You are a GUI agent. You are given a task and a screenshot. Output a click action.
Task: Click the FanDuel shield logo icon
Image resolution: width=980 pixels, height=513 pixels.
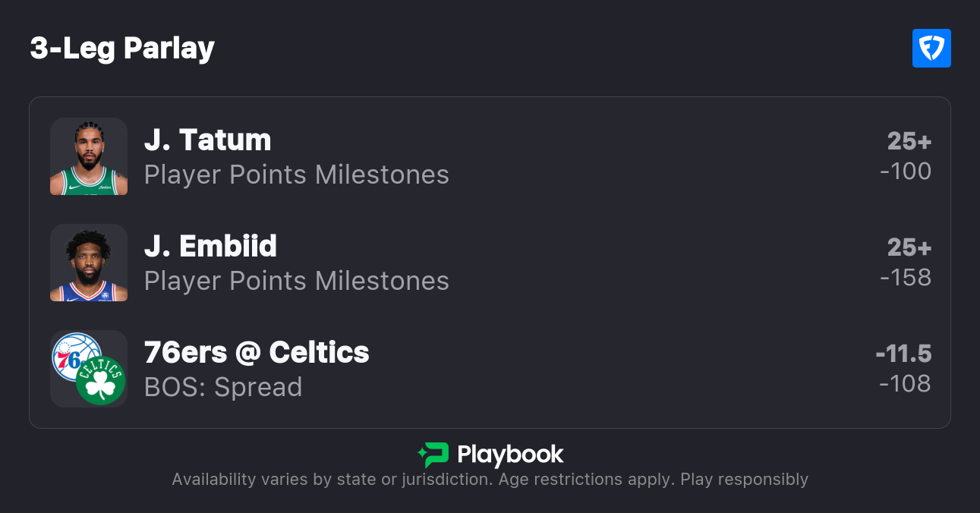tap(931, 49)
